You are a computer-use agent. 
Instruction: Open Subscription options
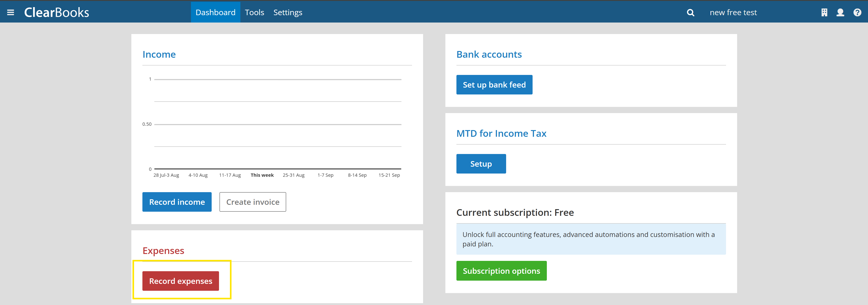point(501,271)
